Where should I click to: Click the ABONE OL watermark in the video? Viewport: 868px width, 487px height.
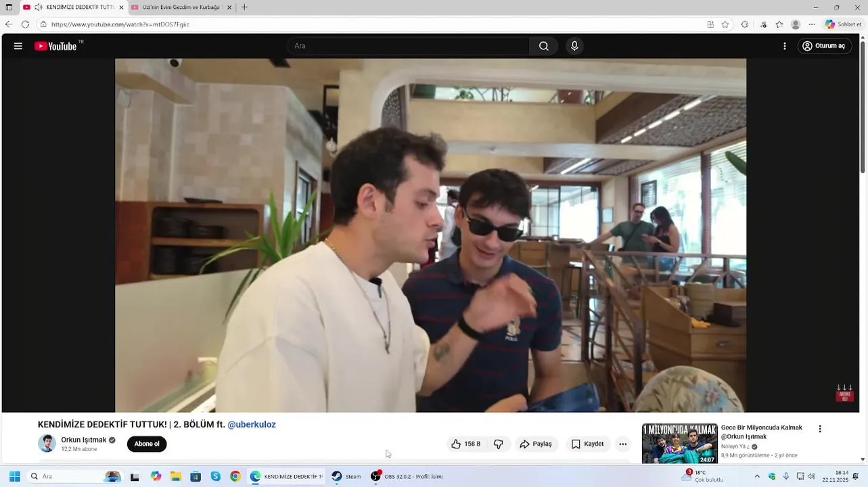844,394
